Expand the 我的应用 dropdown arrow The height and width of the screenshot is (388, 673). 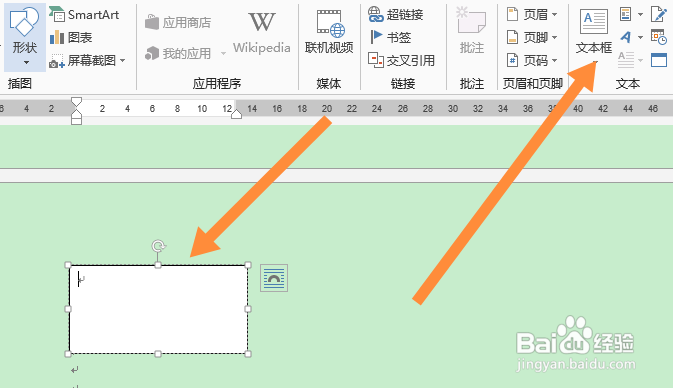223,54
